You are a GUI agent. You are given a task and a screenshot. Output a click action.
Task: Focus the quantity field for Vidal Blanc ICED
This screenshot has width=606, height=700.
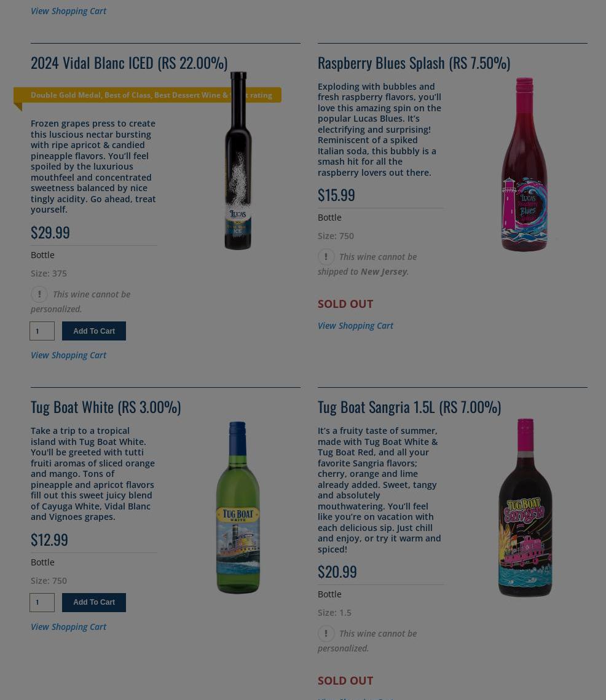pyautogui.click(x=42, y=331)
